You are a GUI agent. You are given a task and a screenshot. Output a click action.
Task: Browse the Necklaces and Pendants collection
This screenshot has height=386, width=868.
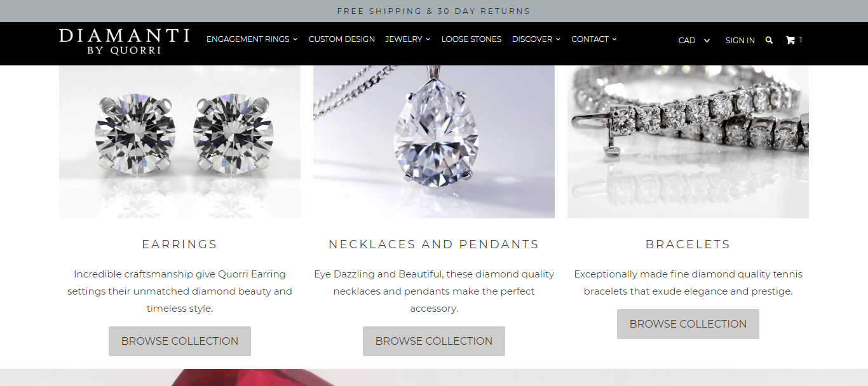pyautogui.click(x=434, y=341)
